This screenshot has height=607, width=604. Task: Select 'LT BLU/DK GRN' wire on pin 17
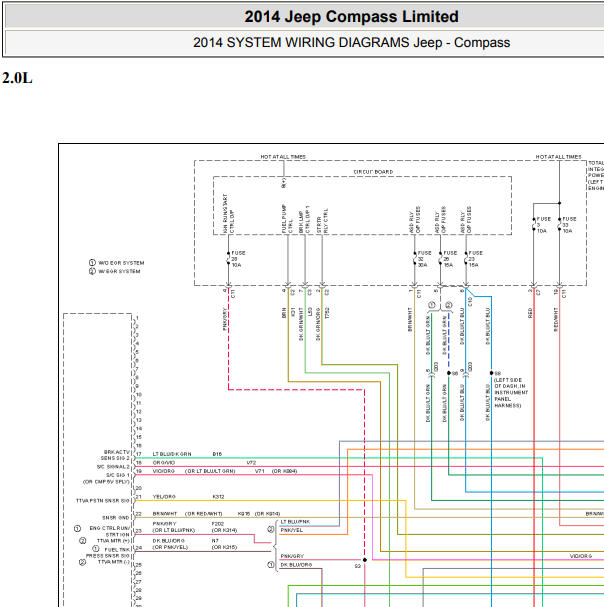172,454
